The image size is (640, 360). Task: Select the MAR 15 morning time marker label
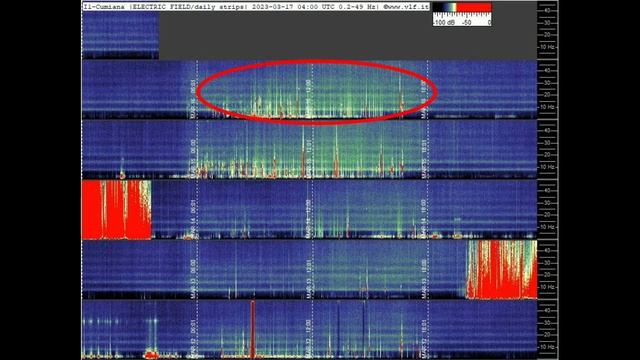(193, 159)
